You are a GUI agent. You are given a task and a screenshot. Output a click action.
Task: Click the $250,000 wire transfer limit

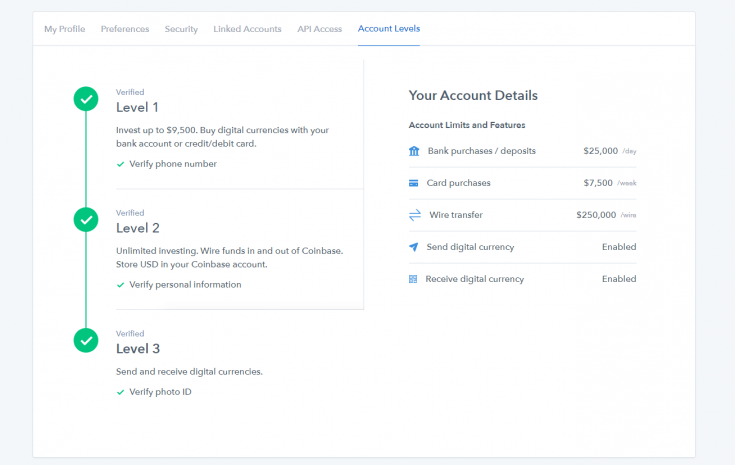coord(596,215)
